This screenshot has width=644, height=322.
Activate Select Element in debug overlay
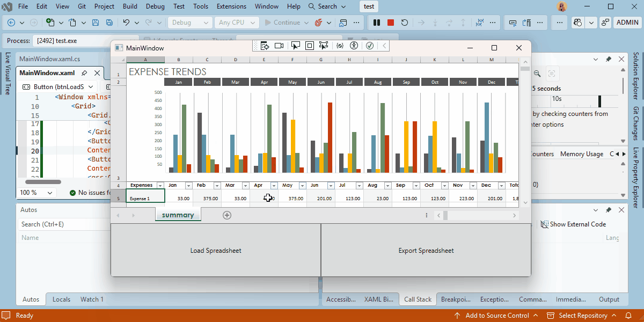(295, 46)
